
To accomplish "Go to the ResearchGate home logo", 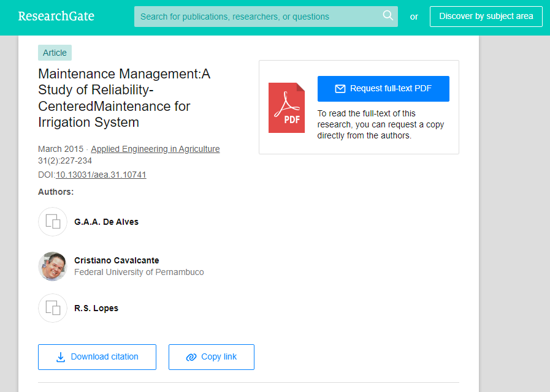I will tap(56, 16).
